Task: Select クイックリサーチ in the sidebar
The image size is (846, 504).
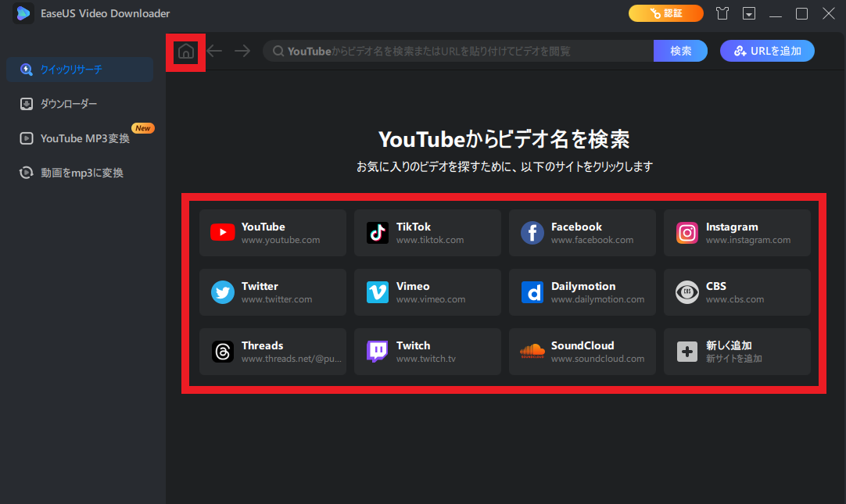Action: coord(80,70)
